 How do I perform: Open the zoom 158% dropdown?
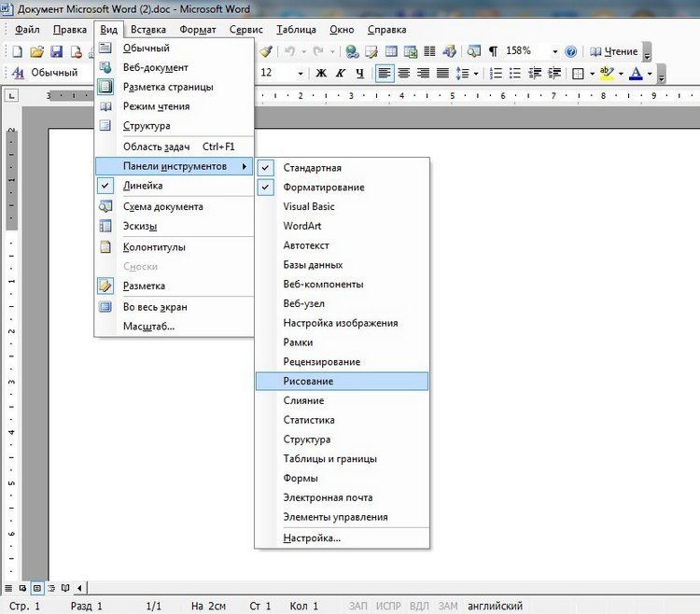555,51
